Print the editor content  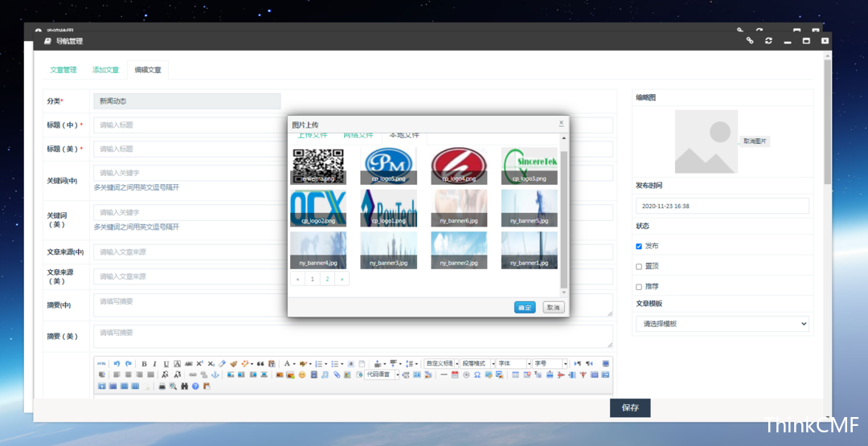pyautogui.click(x=162, y=387)
